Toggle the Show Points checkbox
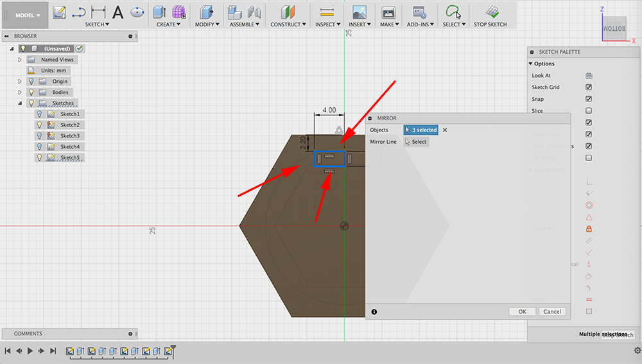 click(x=589, y=134)
